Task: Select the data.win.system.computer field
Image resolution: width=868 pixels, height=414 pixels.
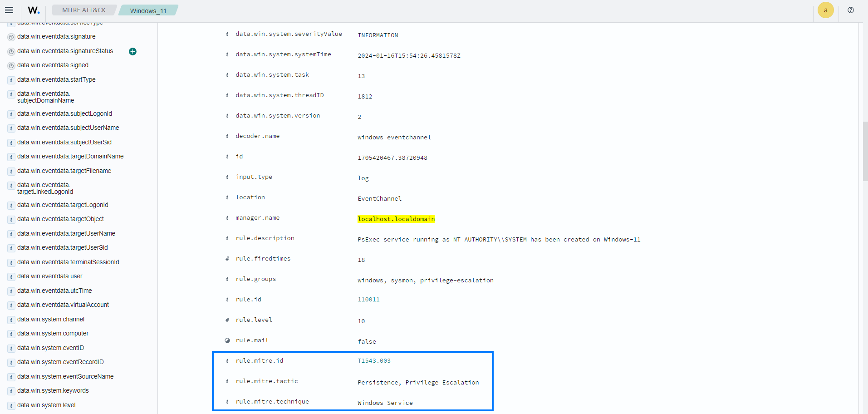Action: 53,333
